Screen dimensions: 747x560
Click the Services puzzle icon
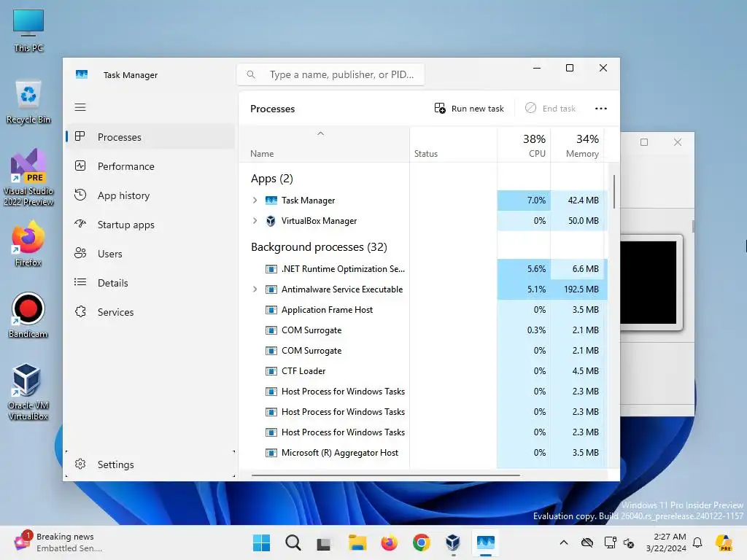(x=80, y=311)
